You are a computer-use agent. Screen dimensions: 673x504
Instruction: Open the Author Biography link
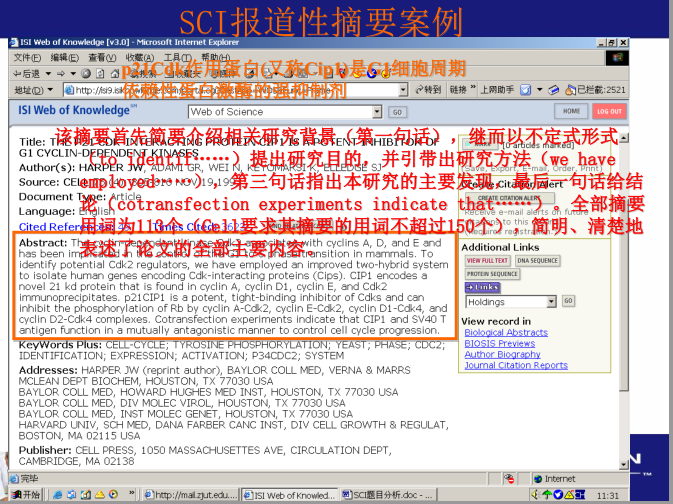[x=503, y=354]
